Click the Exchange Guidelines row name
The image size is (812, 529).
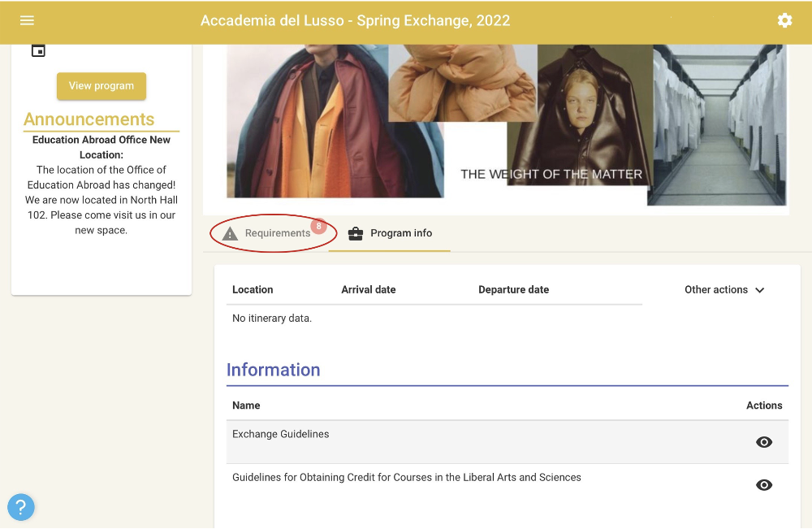click(x=280, y=434)
